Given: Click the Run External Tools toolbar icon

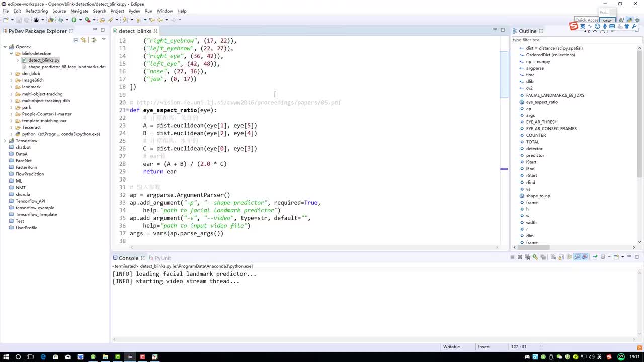Looking at the screenshot, I should [x=87, y=20].
